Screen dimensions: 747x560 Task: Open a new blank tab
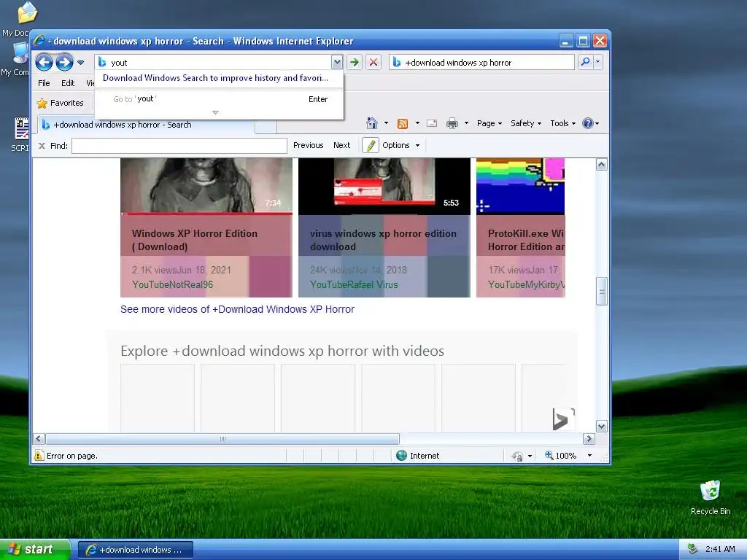pyautogui.click(x=266, y=125)
